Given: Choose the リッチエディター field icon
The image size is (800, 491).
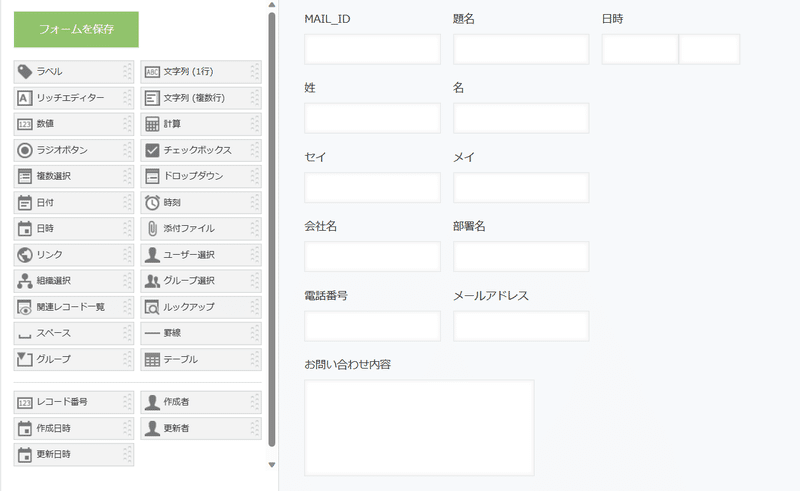Looking at the screenshot, I should (24, 98).
